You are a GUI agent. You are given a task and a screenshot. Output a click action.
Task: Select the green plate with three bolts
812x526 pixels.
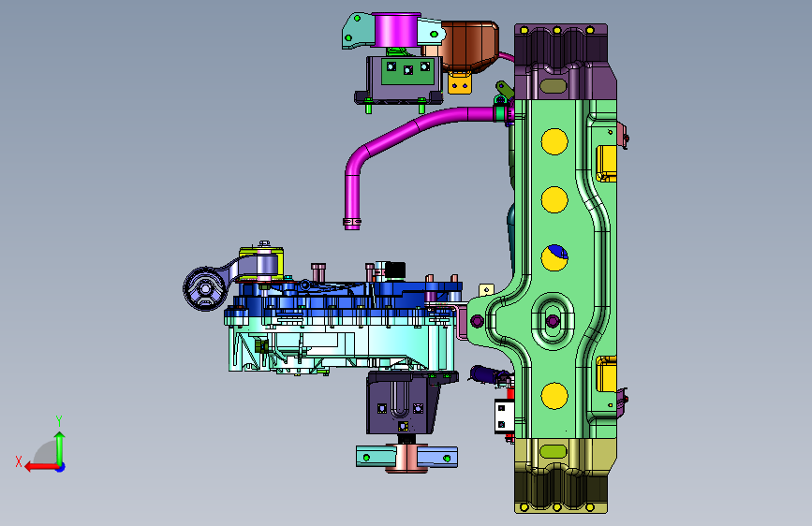pos(407,71)
